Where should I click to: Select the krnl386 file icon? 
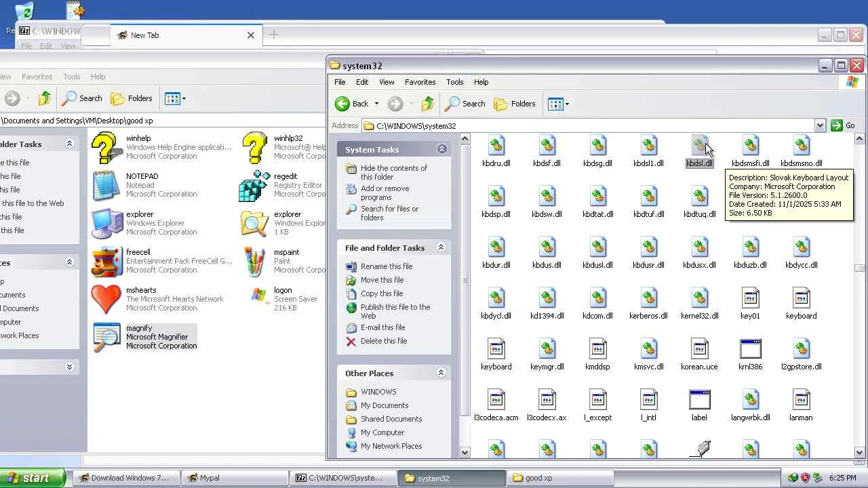tap(750, 348)
